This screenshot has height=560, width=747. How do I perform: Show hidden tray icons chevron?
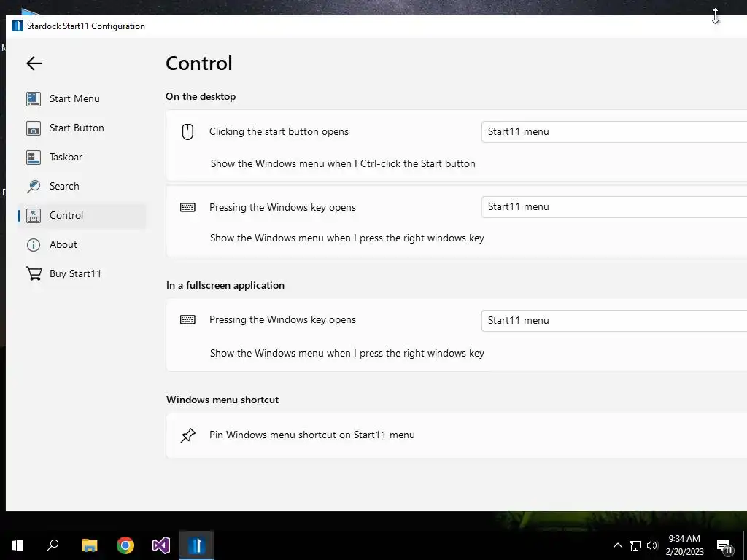pyautogui.click(x=617, y=545)
